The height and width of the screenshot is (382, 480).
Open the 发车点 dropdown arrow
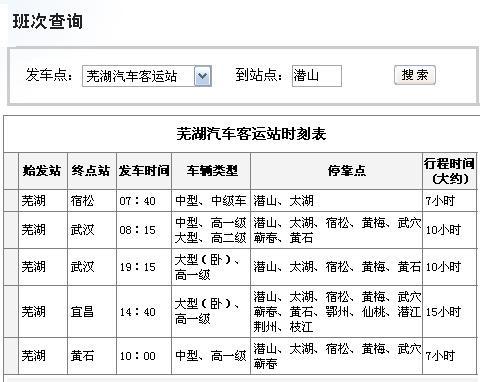point(203,76)
